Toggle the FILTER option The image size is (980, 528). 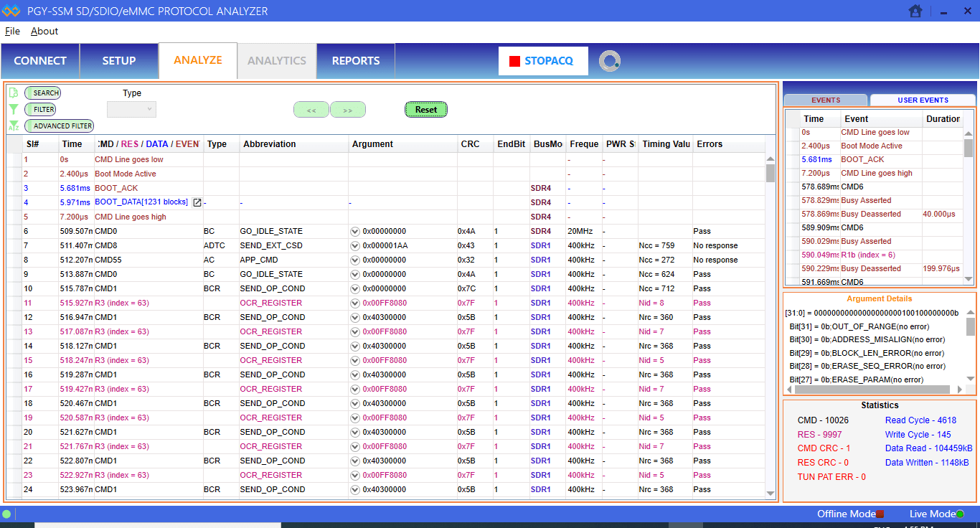point(40,109)
